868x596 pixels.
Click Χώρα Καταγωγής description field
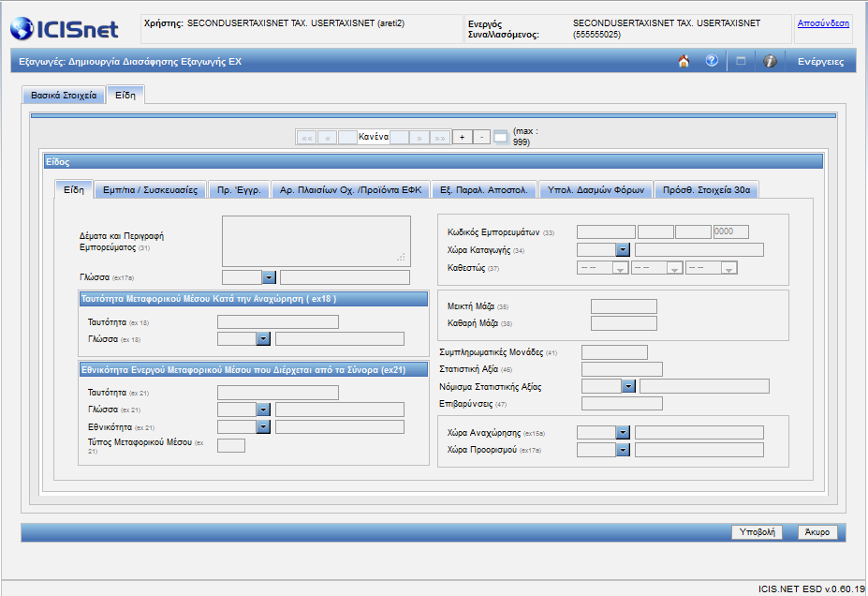[x=699, y=250]
